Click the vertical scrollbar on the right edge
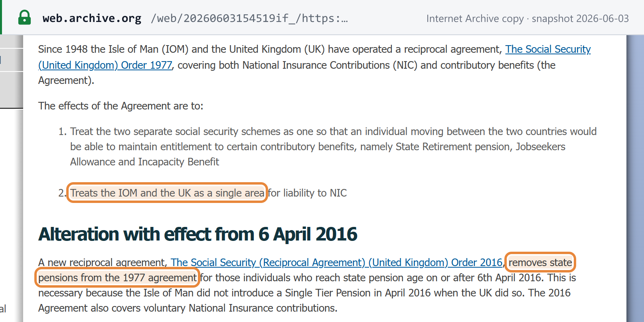 [x=635, y=178]
